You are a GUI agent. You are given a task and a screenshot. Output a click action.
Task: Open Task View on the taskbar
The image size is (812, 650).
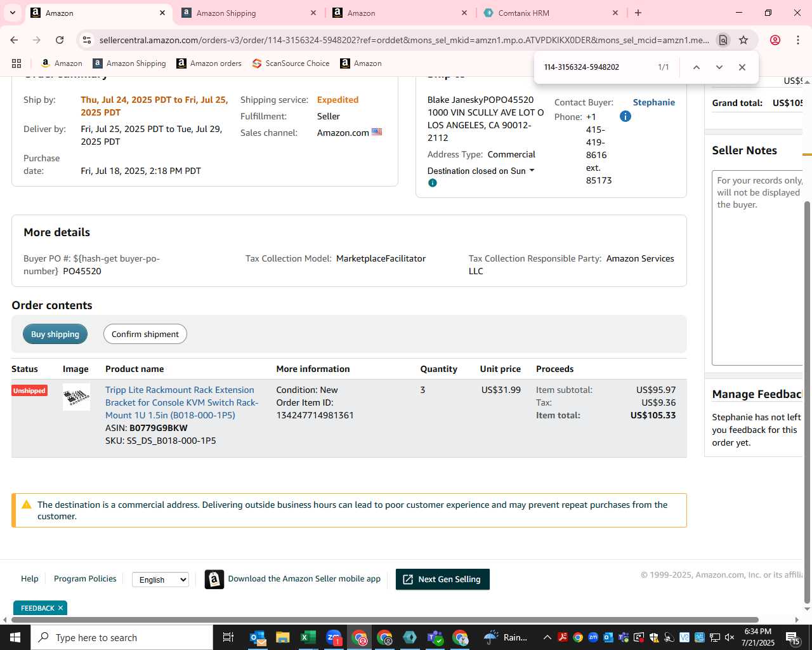pos(228,637)
